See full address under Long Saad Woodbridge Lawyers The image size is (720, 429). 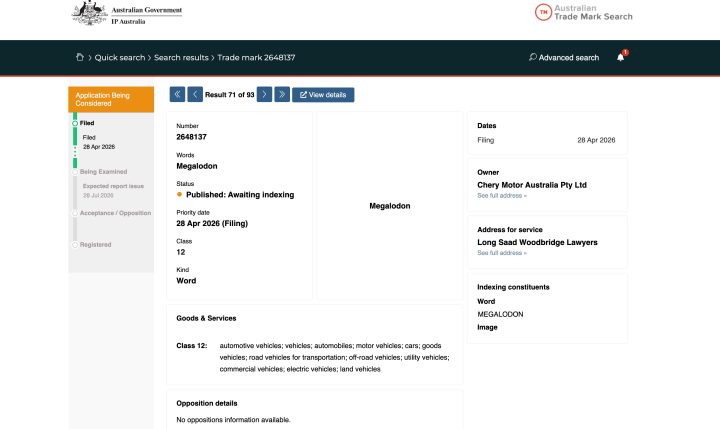point(502,253)
